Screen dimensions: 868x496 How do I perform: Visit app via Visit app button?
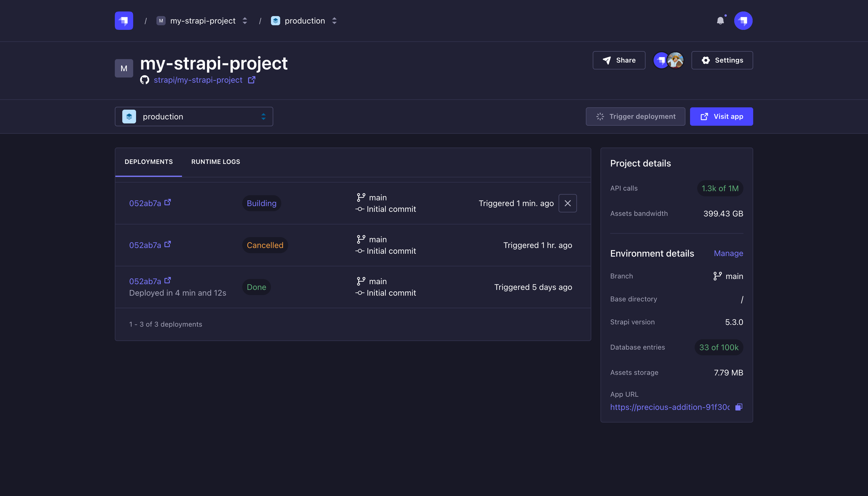pyautogui.click(x=721, y=116)
